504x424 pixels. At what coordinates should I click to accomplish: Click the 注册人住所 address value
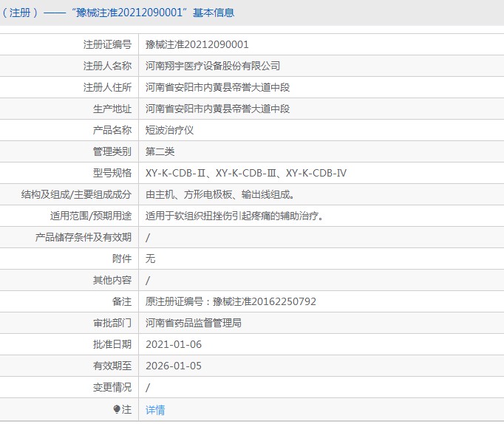pos(217,87)
